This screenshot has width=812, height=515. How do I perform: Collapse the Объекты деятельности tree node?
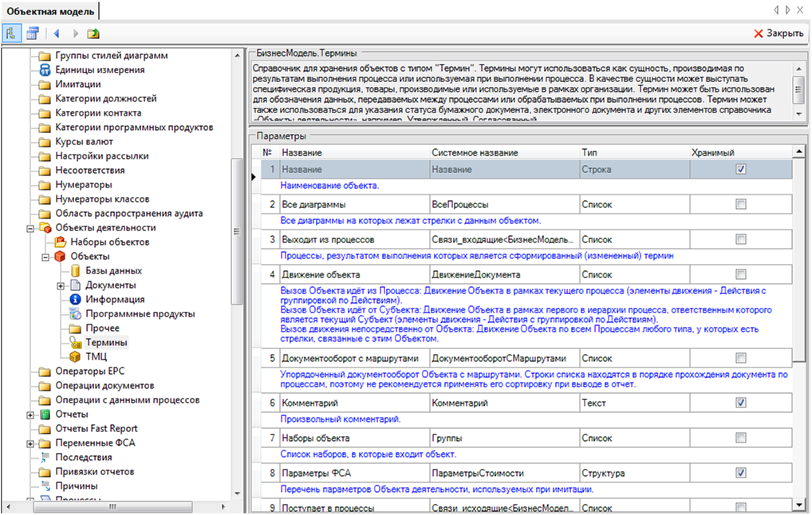(x=31, y=228)
